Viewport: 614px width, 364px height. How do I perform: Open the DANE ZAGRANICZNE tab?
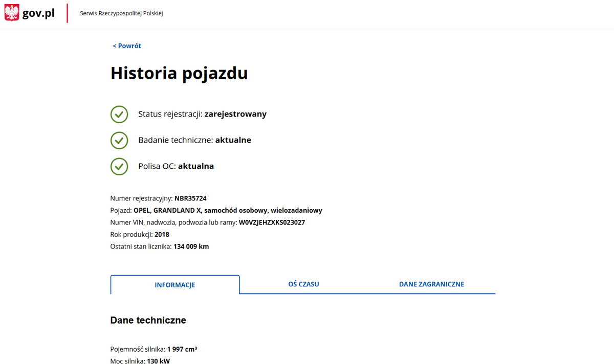431,284
